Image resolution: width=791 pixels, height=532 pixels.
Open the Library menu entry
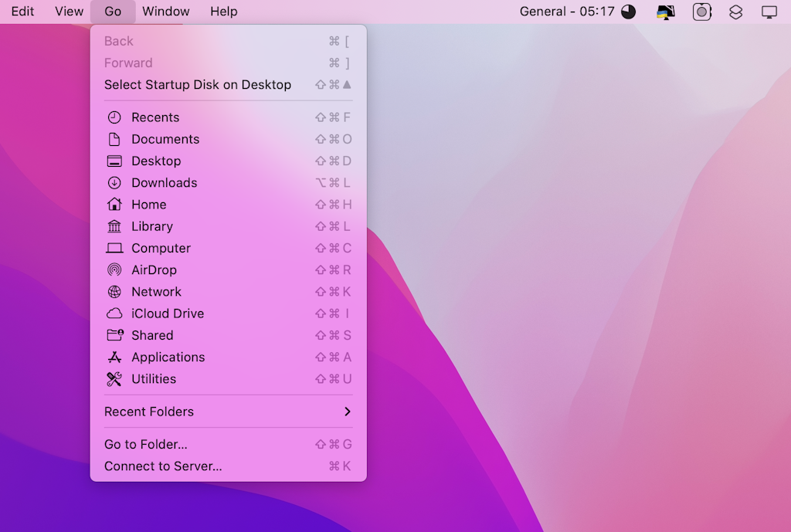[151, 225]
